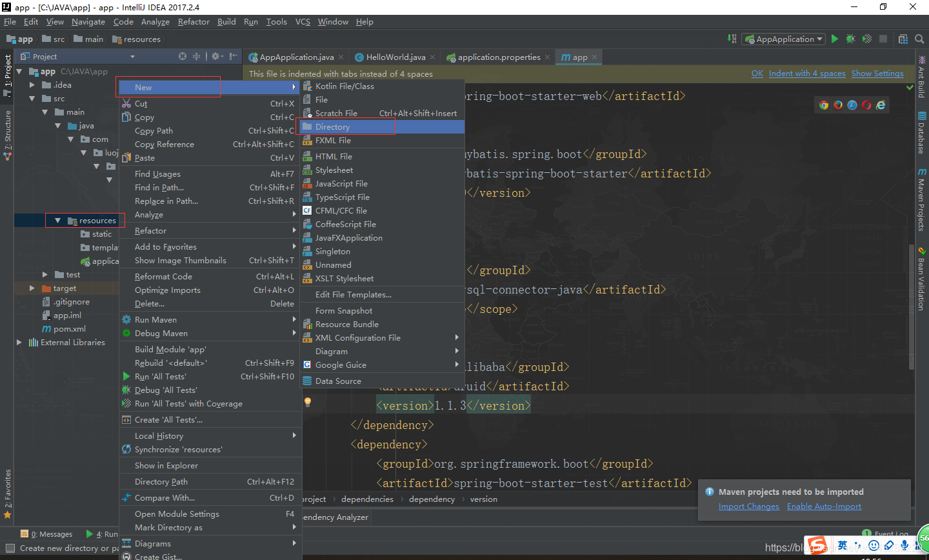Run AppApplication with coverage icon

click(x=867, y=39)
